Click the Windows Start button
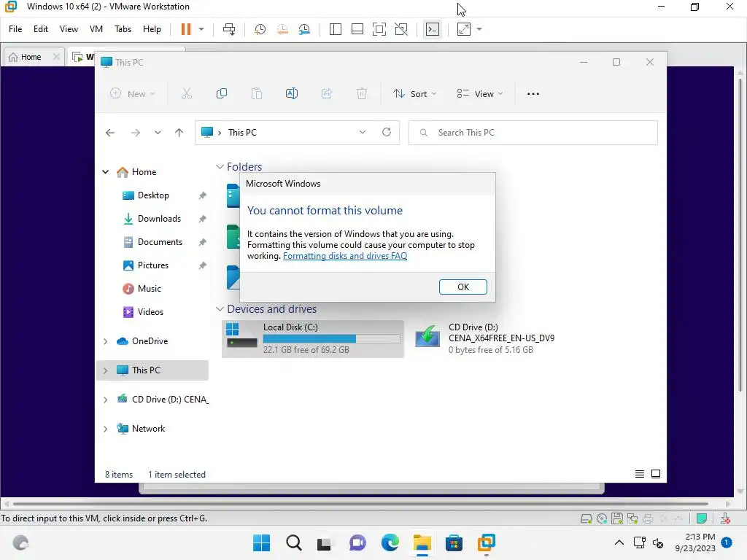Image resolution: width=747 pixels, height=560 pixels. (x=261, y=542)
